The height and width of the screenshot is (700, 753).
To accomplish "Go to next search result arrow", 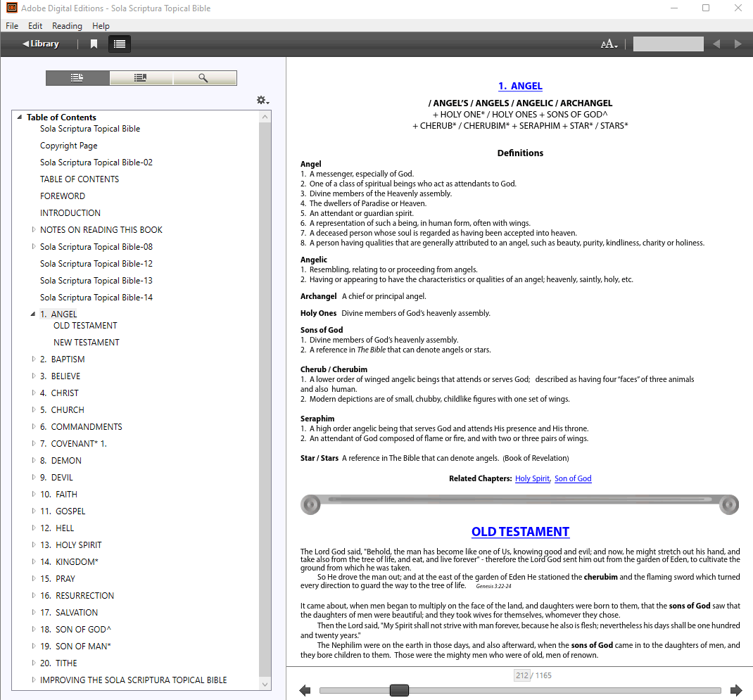I will (738, 44).
